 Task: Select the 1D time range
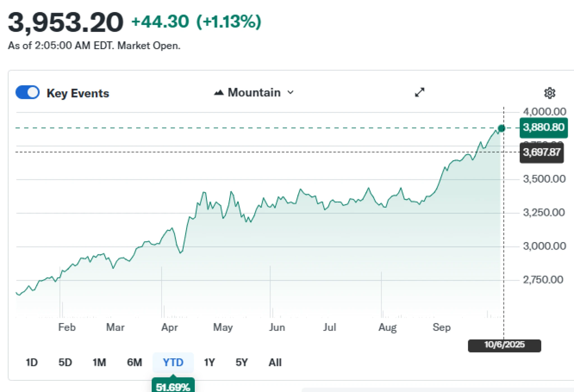pos(32,363)
